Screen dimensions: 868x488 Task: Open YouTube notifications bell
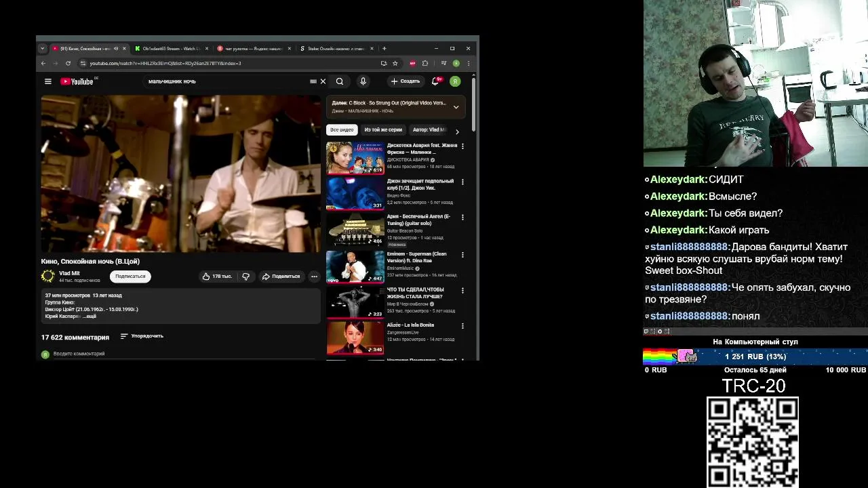[435, 81]
